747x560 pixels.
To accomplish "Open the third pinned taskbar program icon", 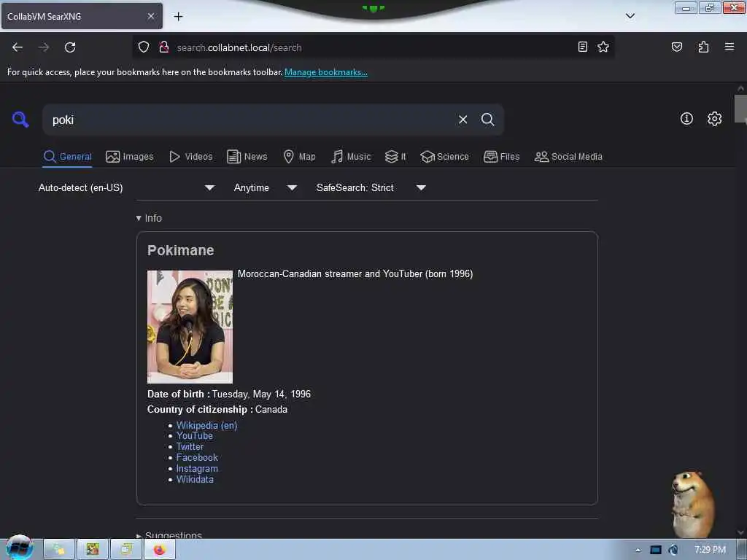I will (125, 550).
